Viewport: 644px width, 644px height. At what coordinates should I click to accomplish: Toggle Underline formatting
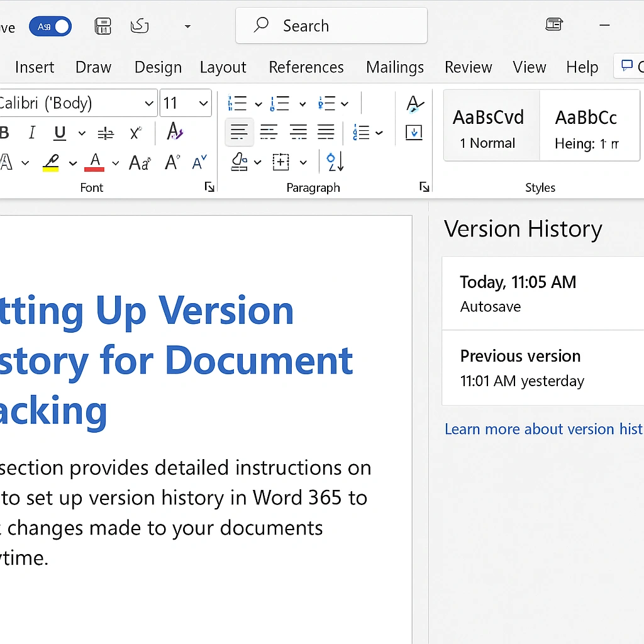[60, 133]
